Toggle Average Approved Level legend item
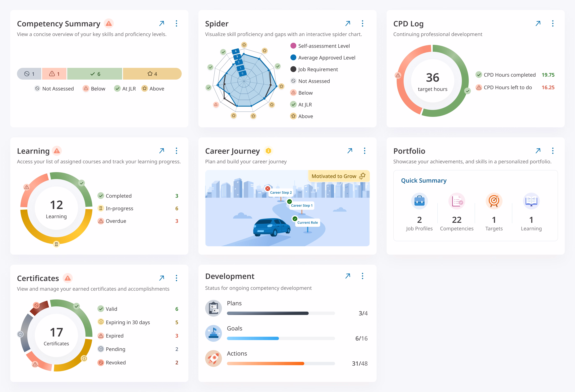Viewport: 575px width, 392px height. click(323, 58)
